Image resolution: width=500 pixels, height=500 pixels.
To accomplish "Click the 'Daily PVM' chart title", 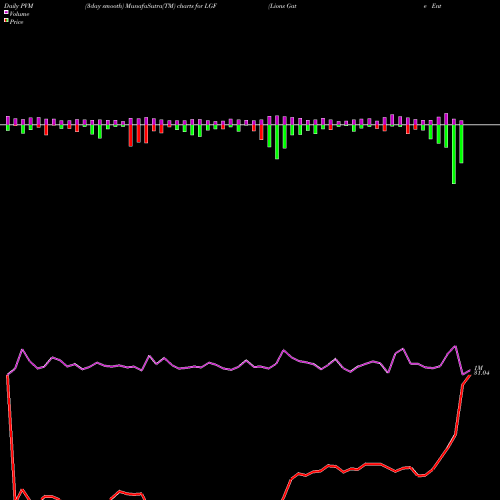I will point(19,6).
